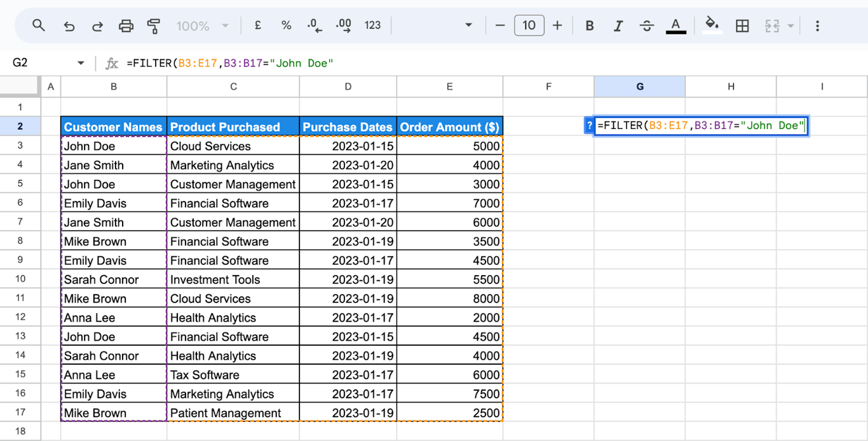
Task: Select row 18 header
Action: [20, 431]
